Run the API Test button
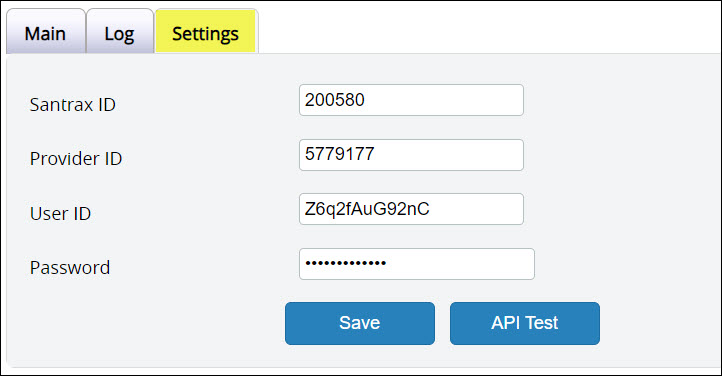This screenshot has width=722, height=376. click(524, 323)
